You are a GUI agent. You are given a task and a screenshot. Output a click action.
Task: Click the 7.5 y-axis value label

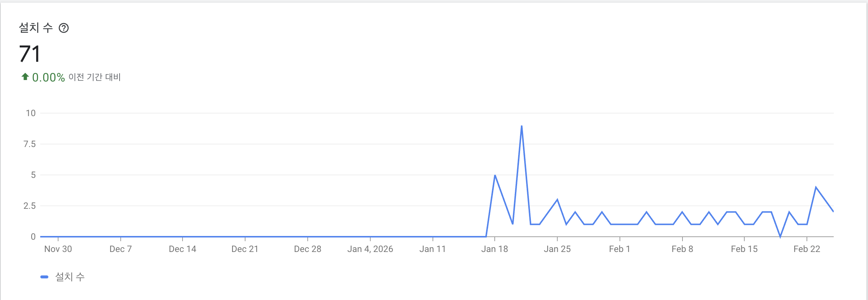pos(29,144)
